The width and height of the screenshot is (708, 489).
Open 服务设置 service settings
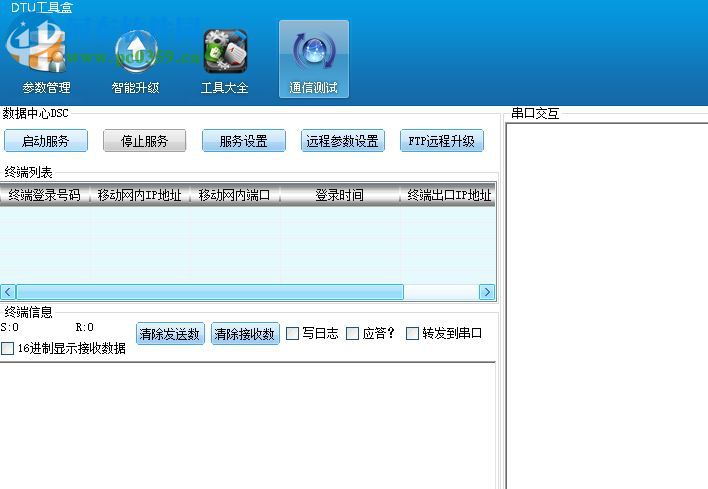pos(244,141)
